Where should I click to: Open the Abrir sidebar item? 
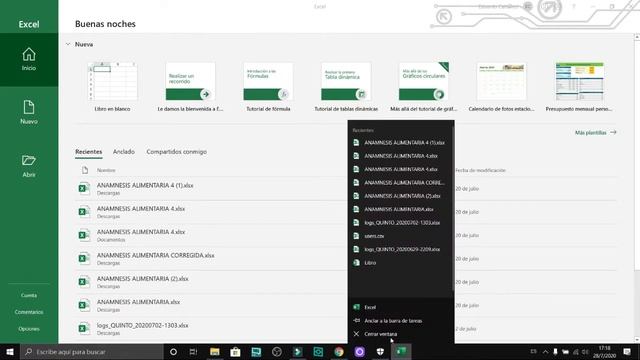click(x=29, y=166)
